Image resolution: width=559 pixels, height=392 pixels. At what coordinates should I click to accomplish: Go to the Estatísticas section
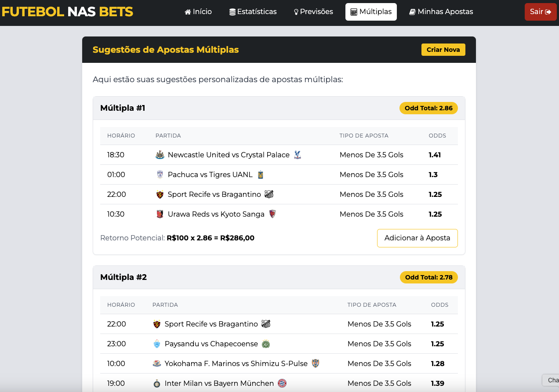pyautogui.click(x=253, y=12)
